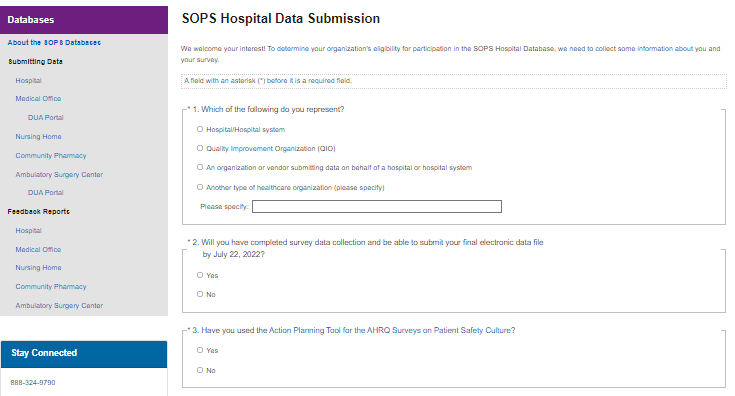Image resolution: width=735 pixels, height=396 pixels.
Task: Select organization or vendor submitting data option
Action: point(200,167)
